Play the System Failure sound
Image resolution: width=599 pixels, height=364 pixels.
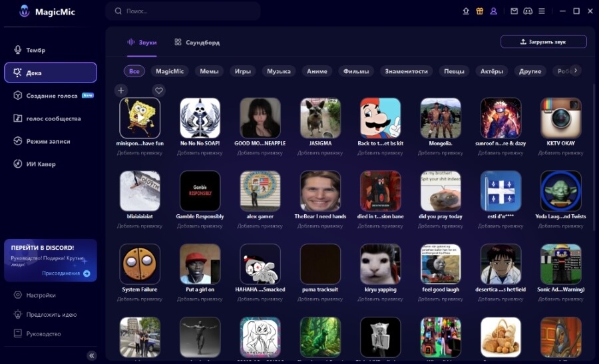(140, 264)
